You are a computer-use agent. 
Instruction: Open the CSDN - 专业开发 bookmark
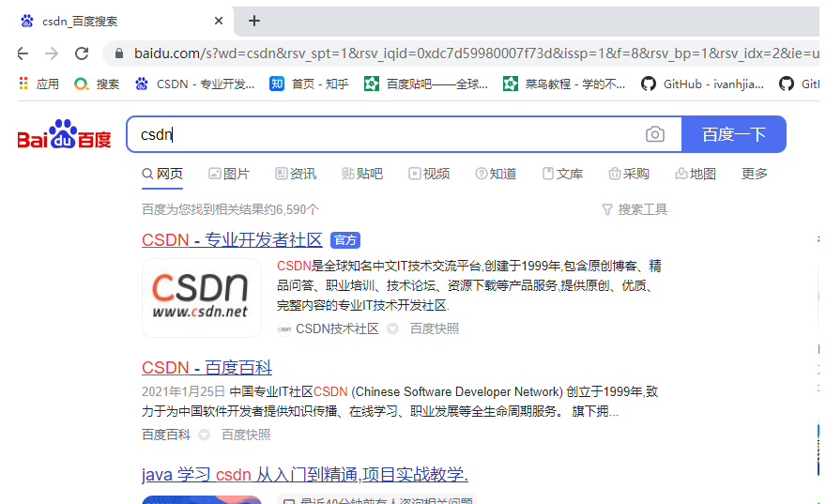point(195,84)
